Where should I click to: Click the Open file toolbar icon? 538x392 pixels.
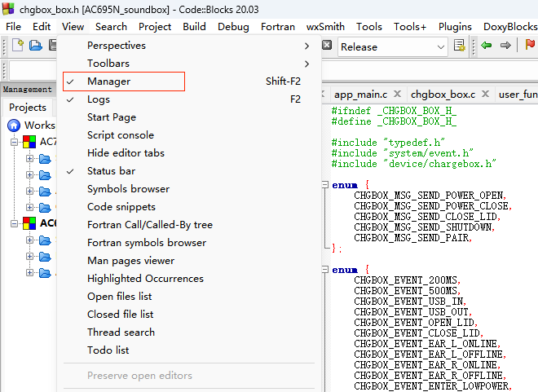point(35,46)
